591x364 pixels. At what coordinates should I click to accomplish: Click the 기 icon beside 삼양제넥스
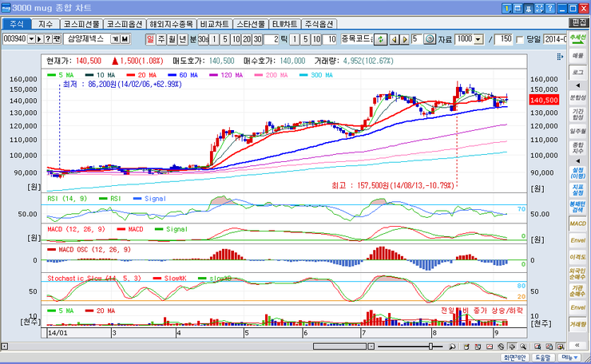click(x=115, y=39)
